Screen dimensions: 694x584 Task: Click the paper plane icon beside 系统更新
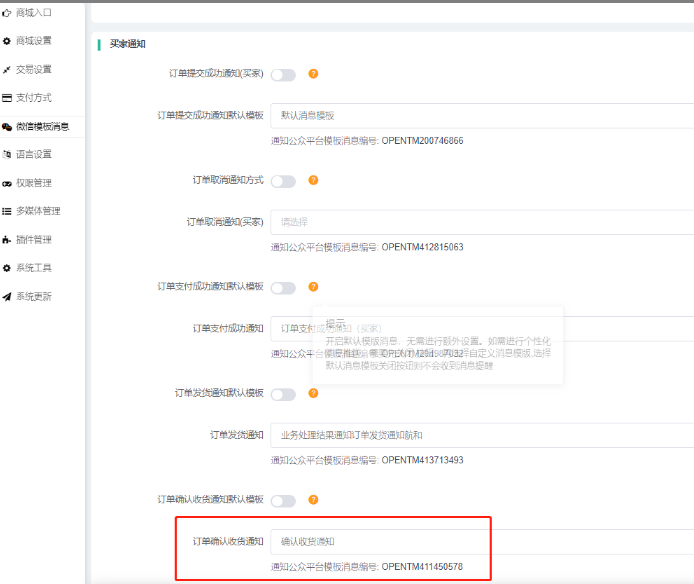click(x=7, y=297)
